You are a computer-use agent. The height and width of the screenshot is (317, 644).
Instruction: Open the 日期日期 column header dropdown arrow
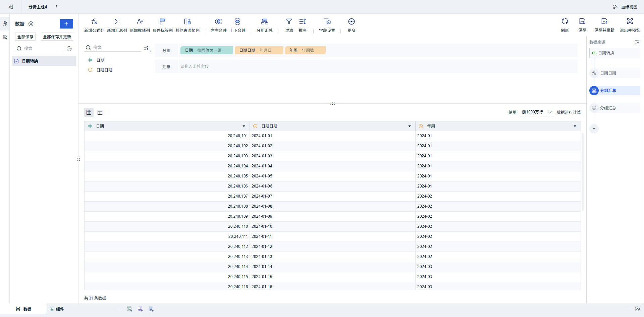coord(410,126)
